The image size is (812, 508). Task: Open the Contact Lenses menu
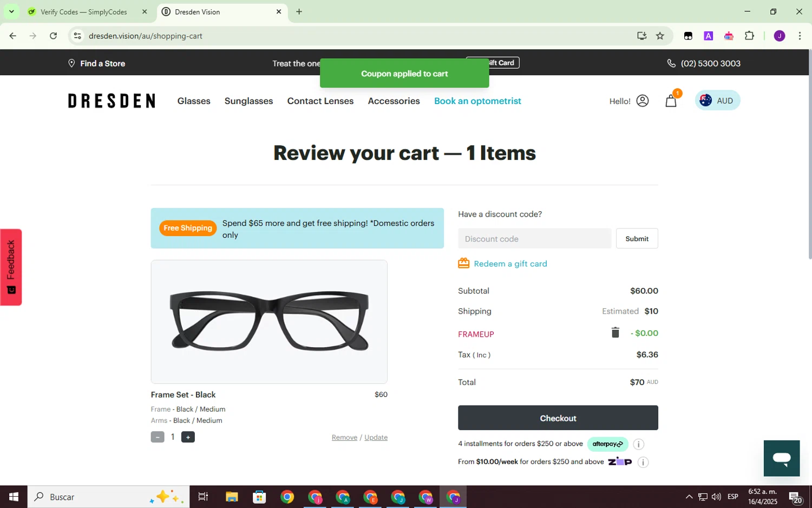320,101
